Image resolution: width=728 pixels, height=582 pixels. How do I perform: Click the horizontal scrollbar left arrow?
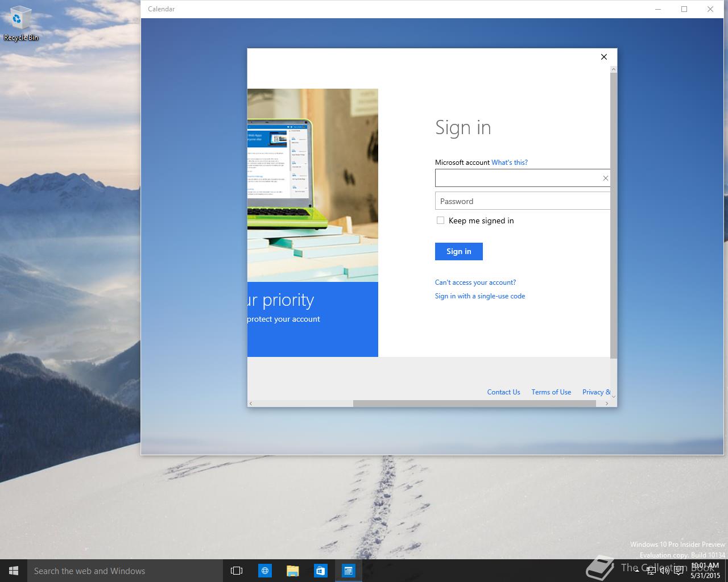[251, 404]
